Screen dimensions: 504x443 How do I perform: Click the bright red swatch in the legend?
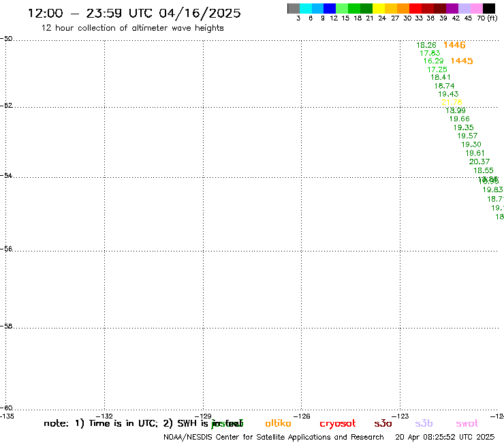(415, 8)
